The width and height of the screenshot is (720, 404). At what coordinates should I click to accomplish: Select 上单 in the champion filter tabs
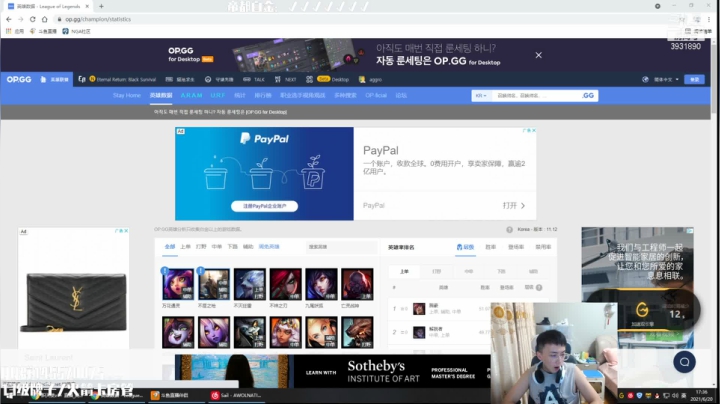[x=185, y=247]
